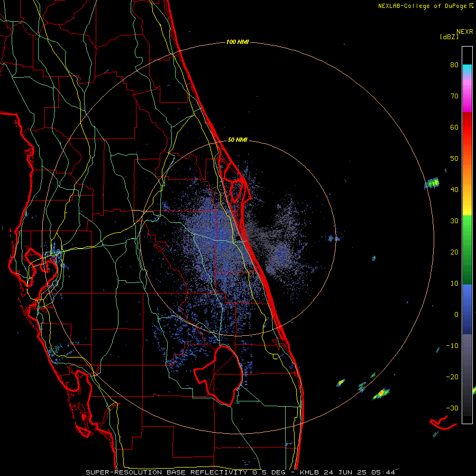
Task: Click the [dBZ] unit label
Action: [449, 36]
